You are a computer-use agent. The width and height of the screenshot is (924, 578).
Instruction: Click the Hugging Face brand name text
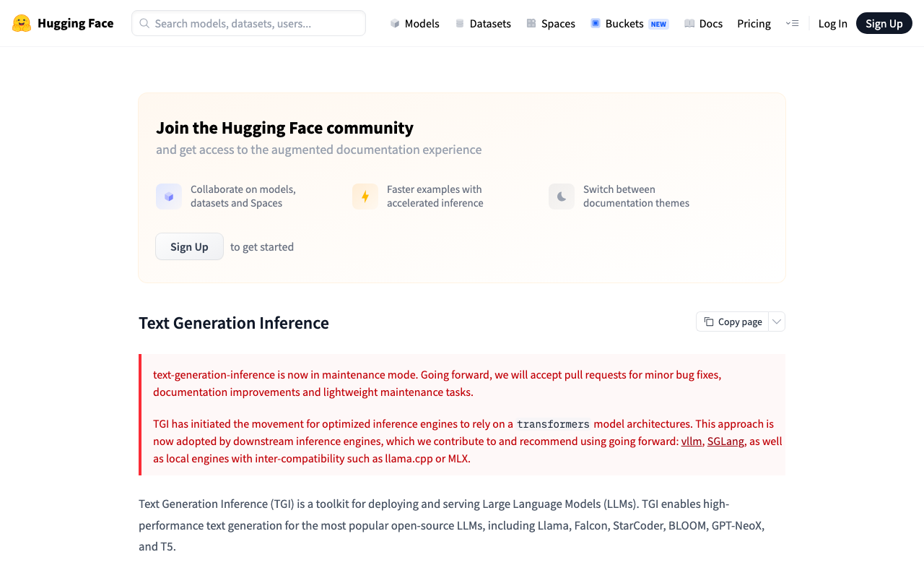pyautogui.click(x=75, y=23)
